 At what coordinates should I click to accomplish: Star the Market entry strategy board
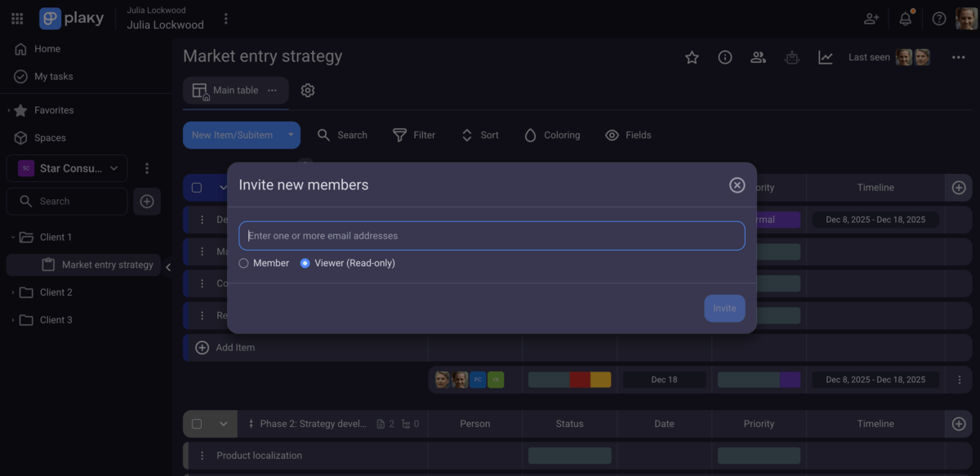tap(692, 57)
